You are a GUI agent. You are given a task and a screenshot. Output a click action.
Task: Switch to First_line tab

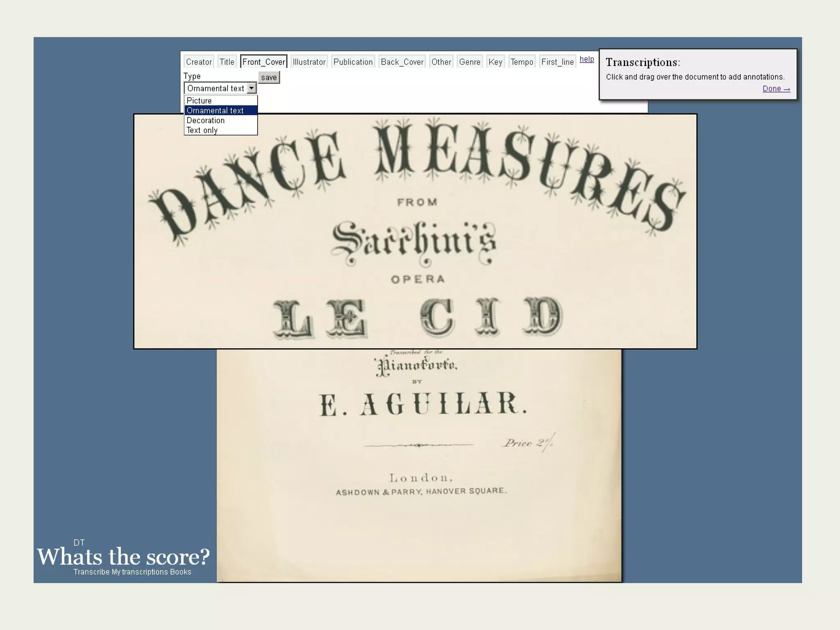[x=557, y=62]
